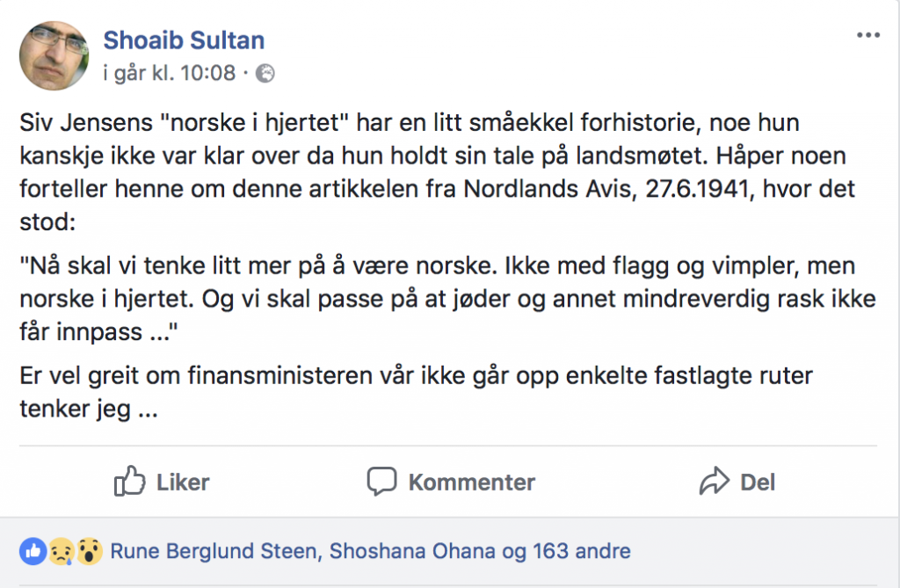Click the Kommenter label text
Image resolution: width=900 pixels, height=588 pixels.
(x=471, y=482)
